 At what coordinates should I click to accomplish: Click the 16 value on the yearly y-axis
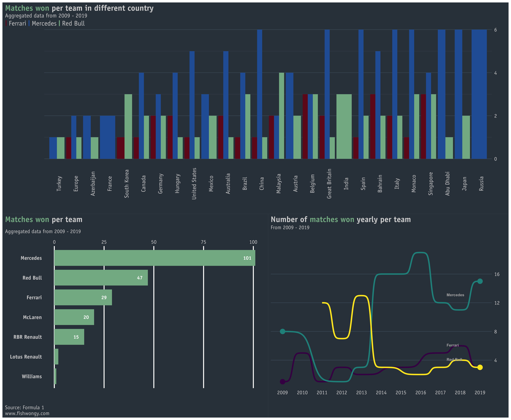pyautogui.click(x=497, y=274)
